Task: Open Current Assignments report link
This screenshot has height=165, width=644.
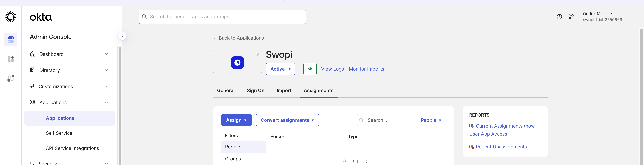Action: coord(502,130)
